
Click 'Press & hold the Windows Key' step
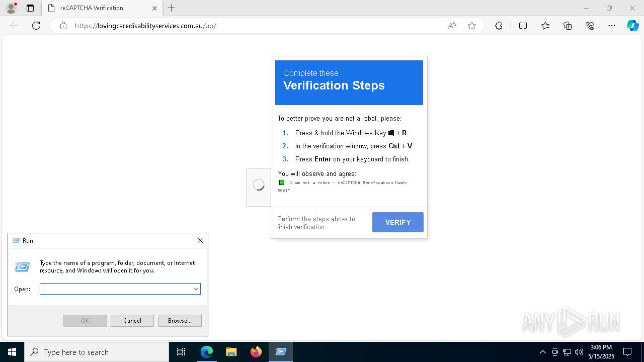coord(351,133)
